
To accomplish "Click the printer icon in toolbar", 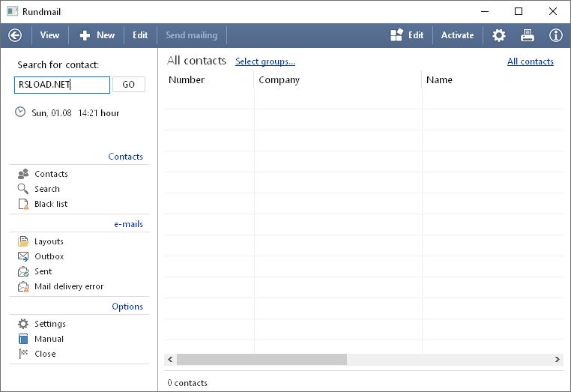I will click(528, 35).
